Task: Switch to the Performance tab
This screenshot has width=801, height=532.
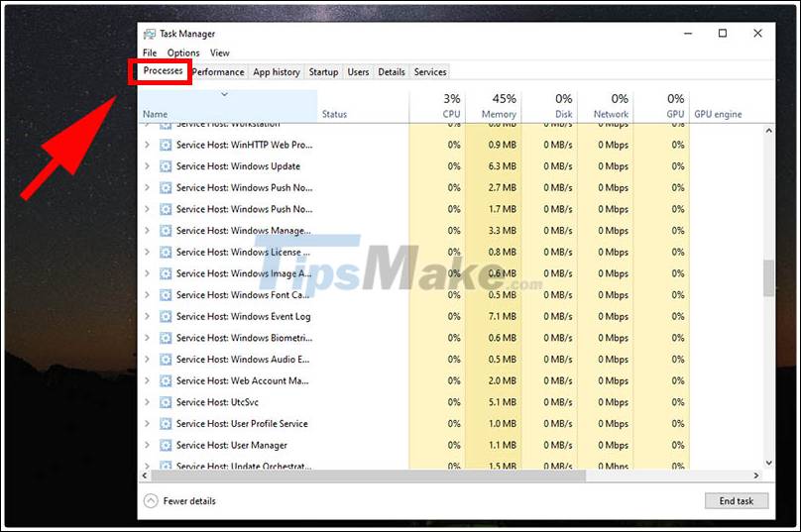Action: [x=219, y=72]
